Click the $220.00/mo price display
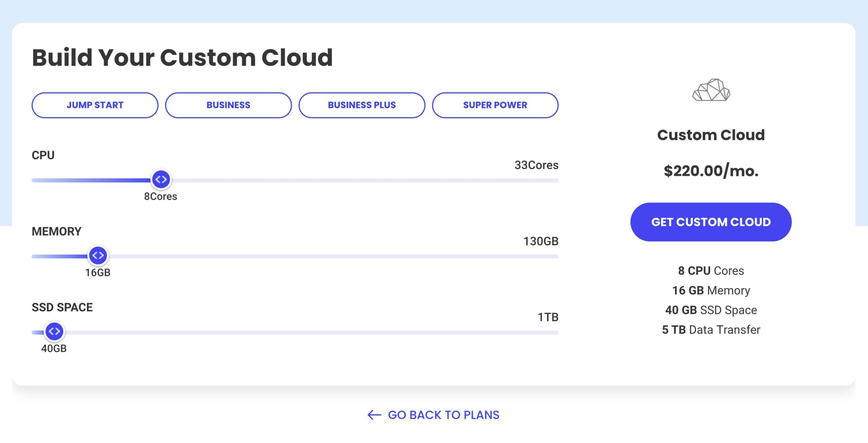This screenshot has height=443, width=868. tap(711, 171)
